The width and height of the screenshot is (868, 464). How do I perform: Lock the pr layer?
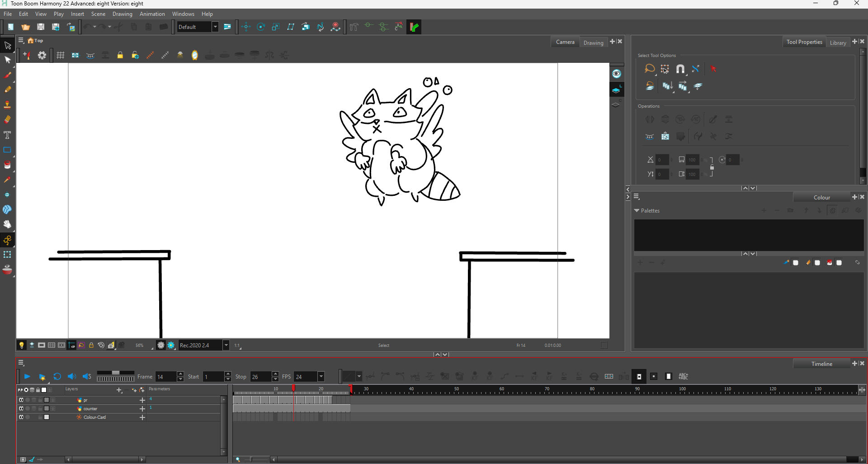pos(40,400)
